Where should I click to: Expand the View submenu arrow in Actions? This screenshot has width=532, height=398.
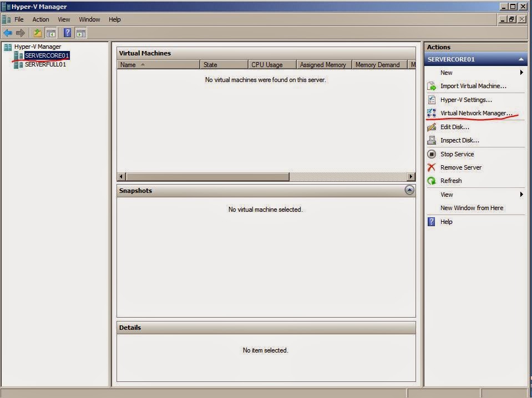[x=521, y=194]
